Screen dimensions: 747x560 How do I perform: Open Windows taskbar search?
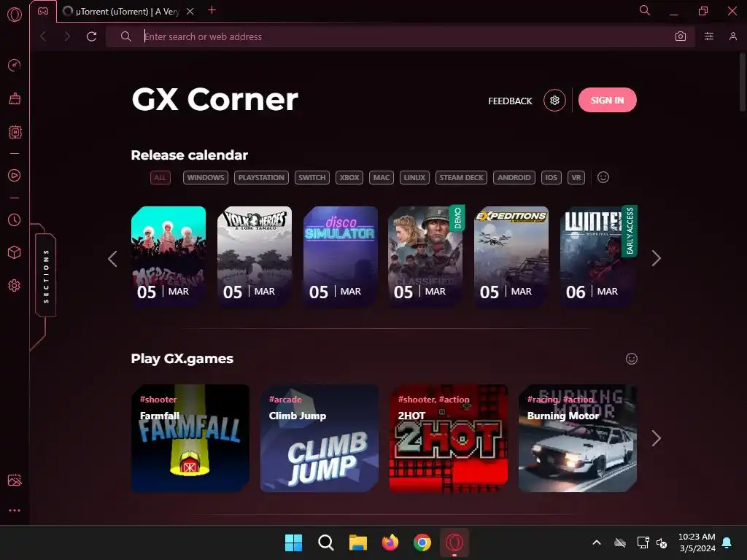coord(326,542)
